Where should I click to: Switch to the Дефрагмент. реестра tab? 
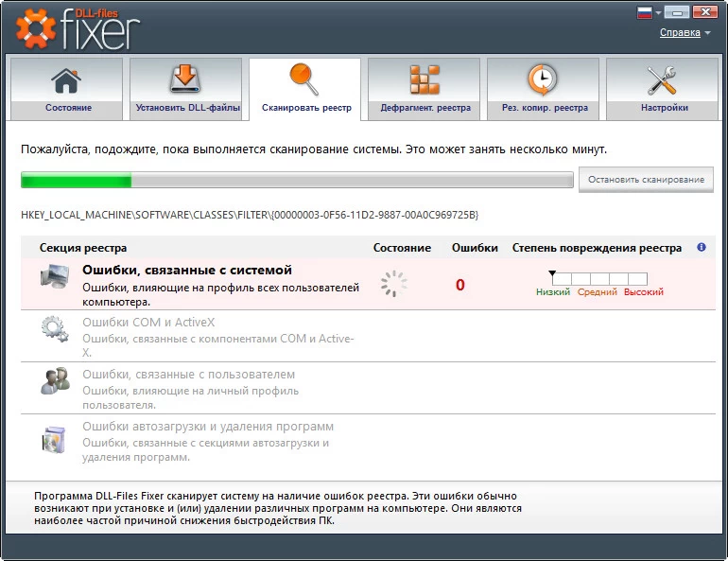(425, 108)
